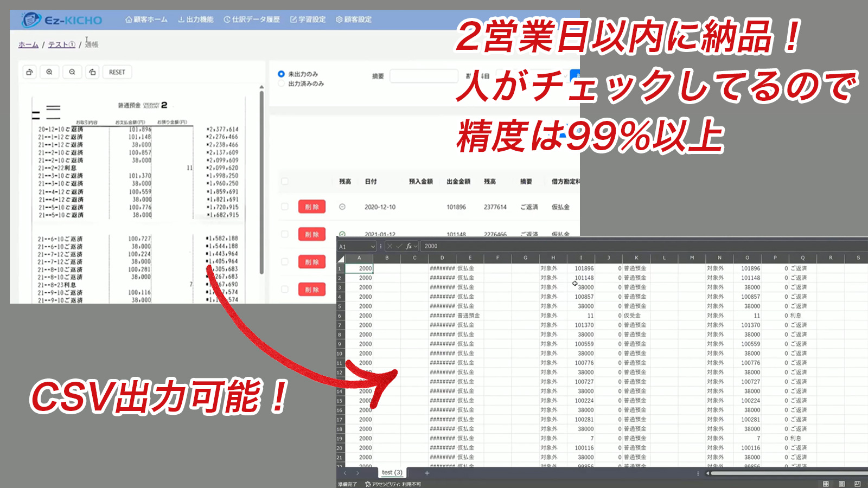Expand the dropdown arrow beside the fx button

[x=416, y=246]
